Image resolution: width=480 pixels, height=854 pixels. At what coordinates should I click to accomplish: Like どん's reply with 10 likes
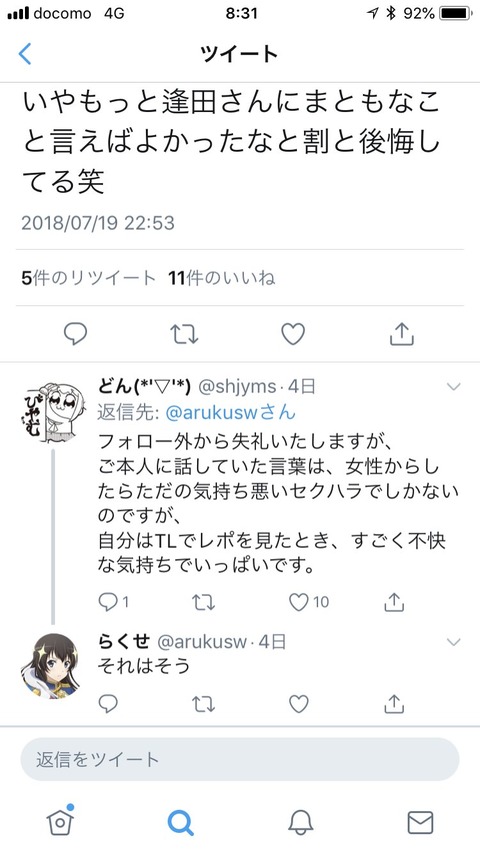308,602
